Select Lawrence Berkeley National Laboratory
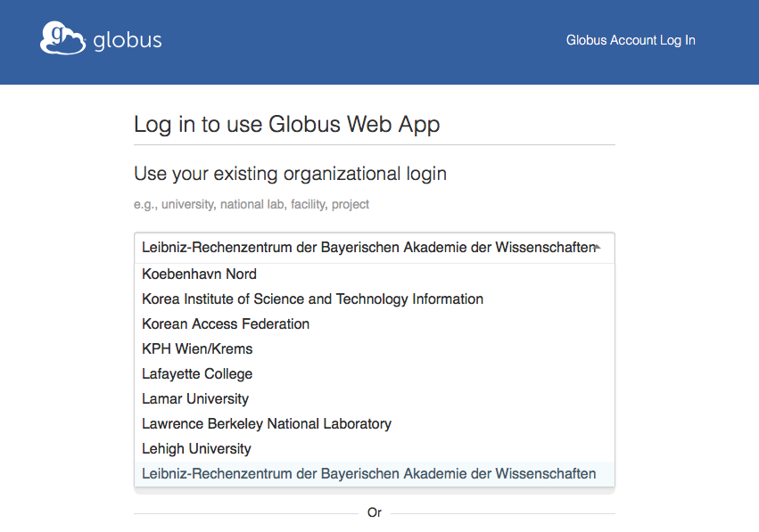The image size is (759, 532). click(x=267, y=424)
